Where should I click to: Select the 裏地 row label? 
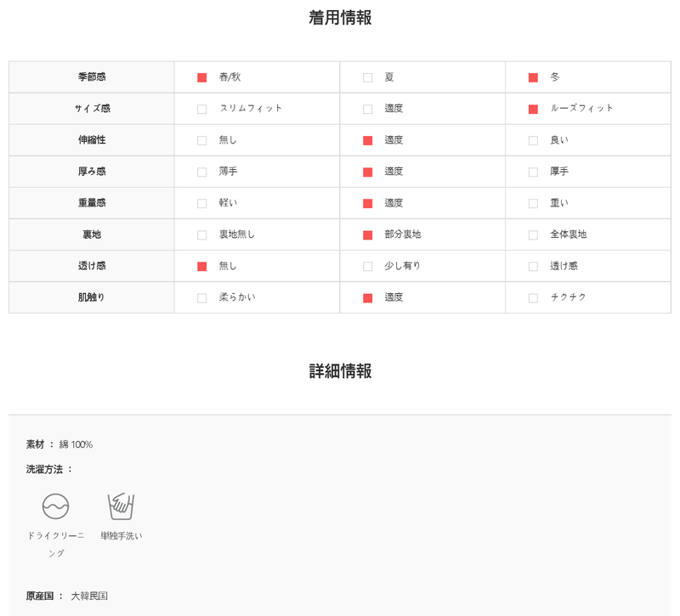tap(92, 235)
